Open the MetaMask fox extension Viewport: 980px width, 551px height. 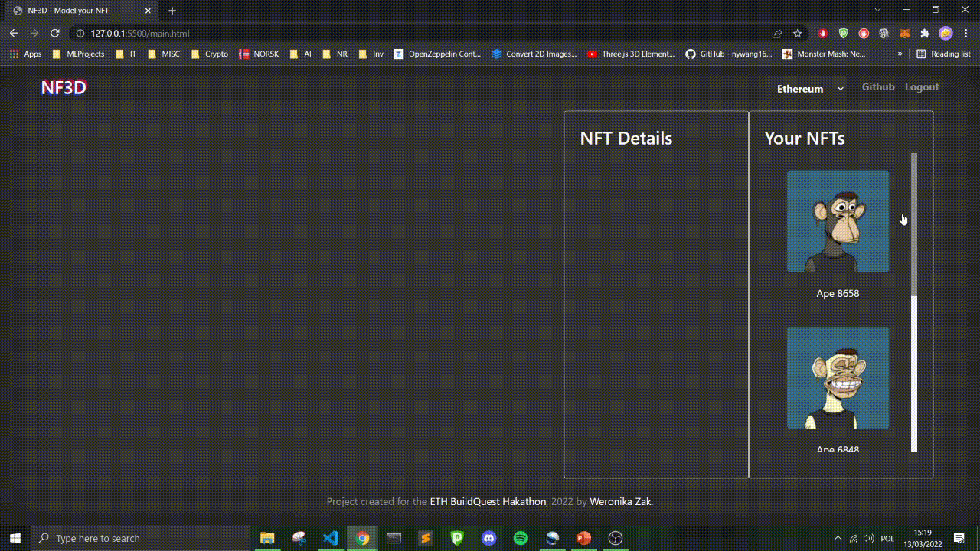(x=904, y=34)
